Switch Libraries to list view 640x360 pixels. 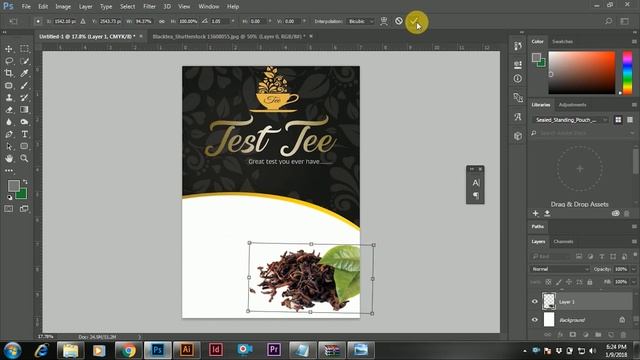(x=630, y=120)
